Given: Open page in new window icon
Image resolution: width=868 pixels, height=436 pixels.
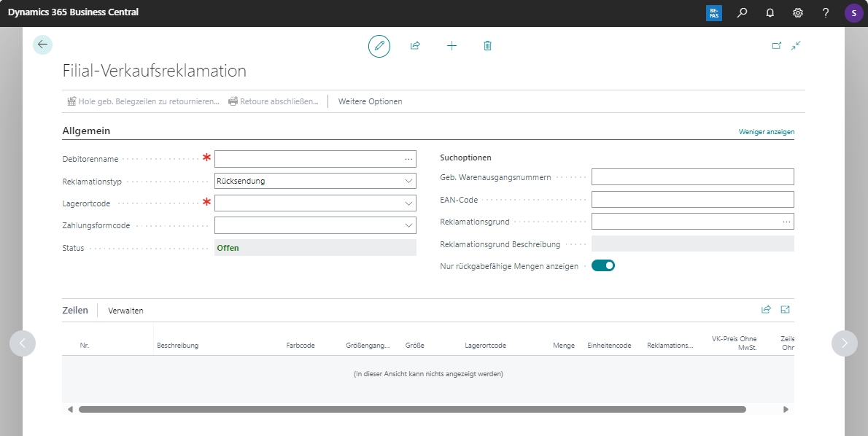Looking at the screenshot, I should 777,45.
